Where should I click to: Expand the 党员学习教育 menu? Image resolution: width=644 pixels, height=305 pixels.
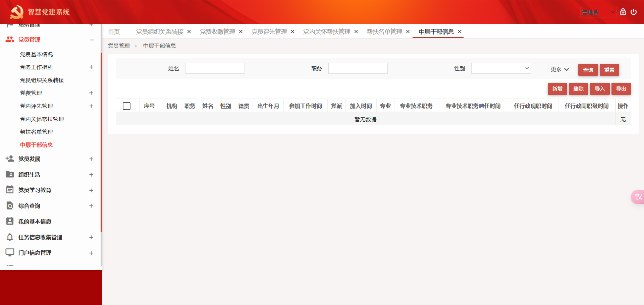(x=91, y=190)
